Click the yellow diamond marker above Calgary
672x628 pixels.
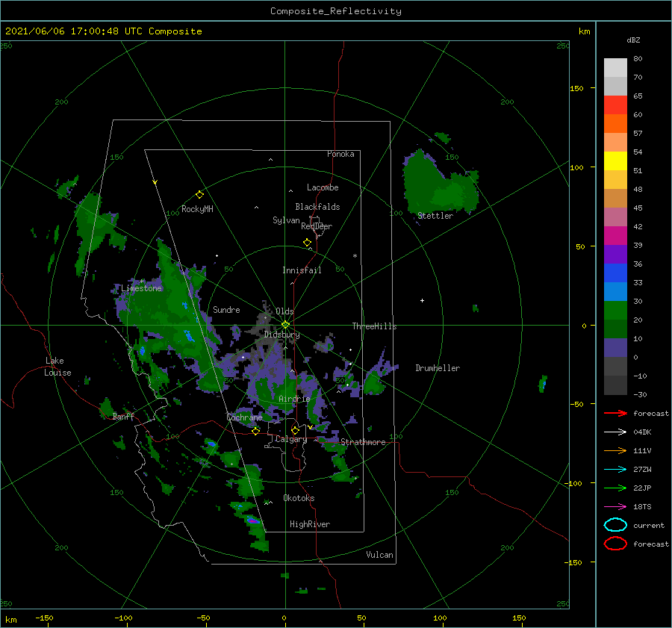(x=295, y=430)
